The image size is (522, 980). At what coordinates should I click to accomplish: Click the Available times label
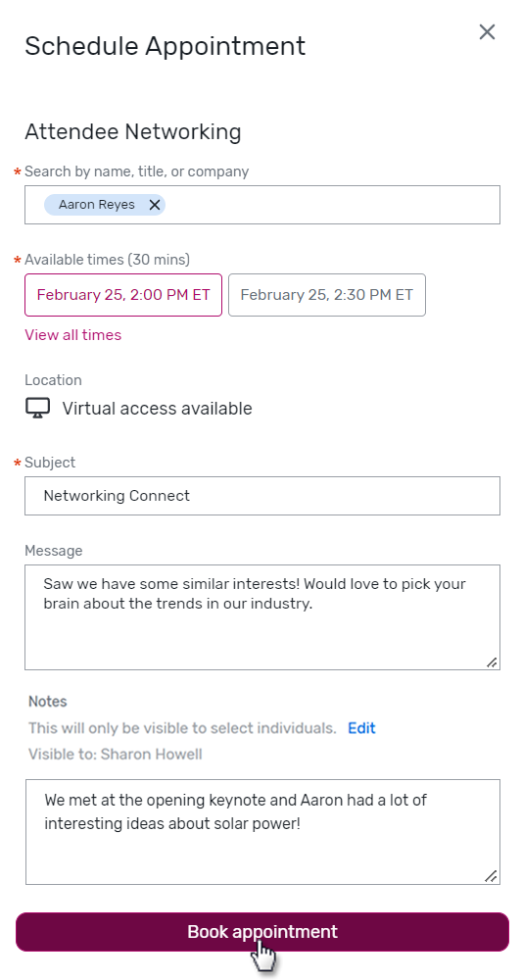point(107,260)
